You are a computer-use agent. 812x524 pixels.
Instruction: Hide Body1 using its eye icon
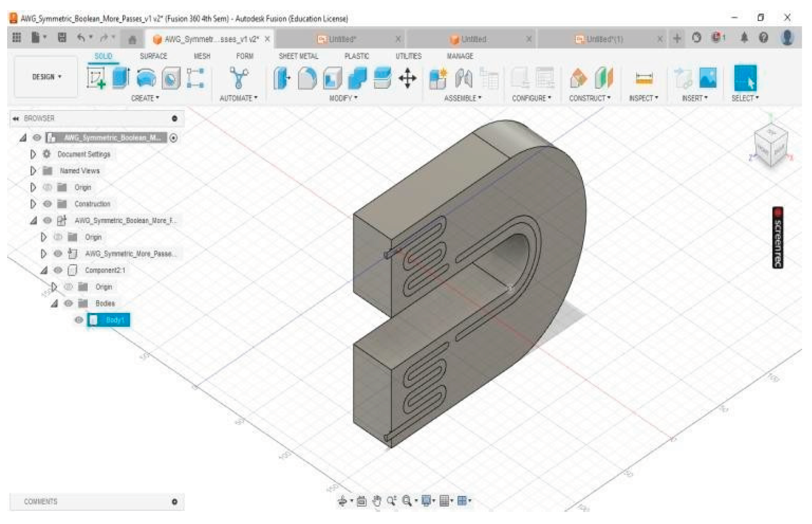[79, 320]
